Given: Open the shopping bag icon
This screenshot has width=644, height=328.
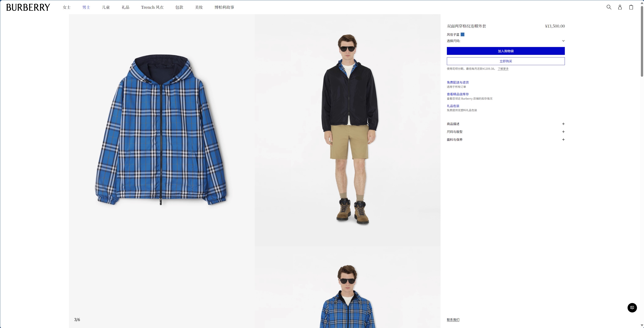Looking at the screenshot, I should coord(631,7).
